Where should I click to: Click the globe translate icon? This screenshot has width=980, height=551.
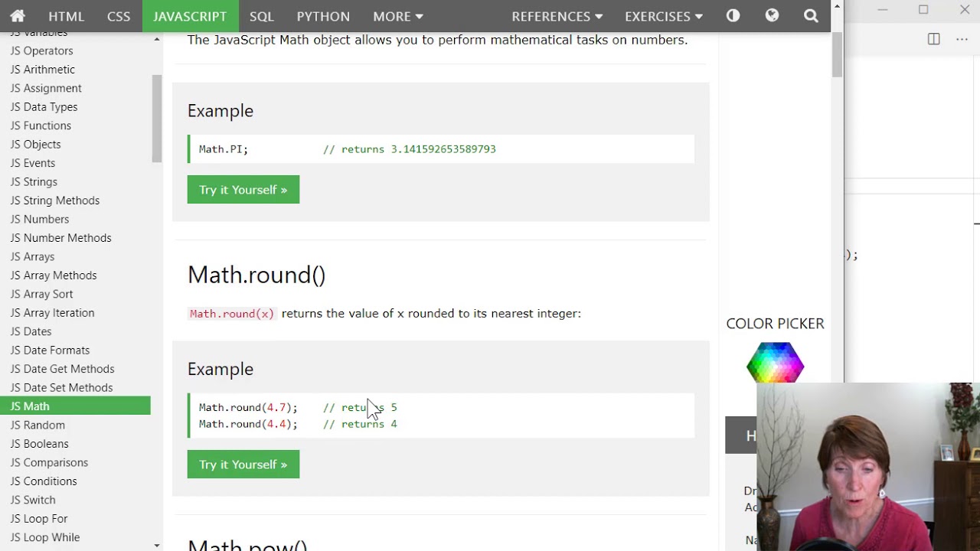coord(772,16)
